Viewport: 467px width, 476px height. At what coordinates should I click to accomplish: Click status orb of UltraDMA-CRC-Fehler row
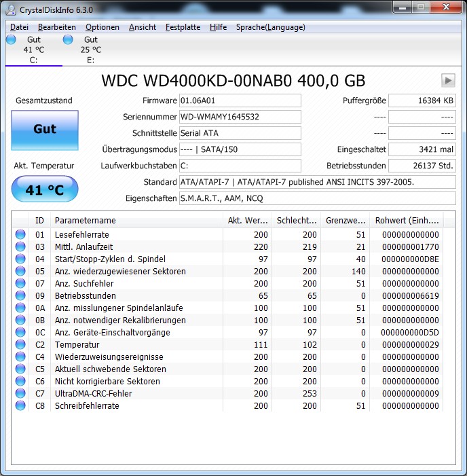[x=20, y=393]
